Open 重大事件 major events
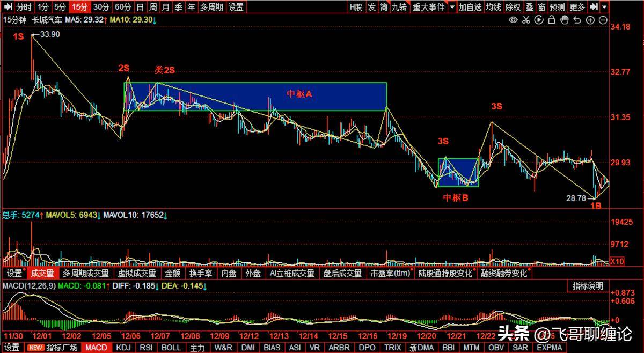Viewport: 644px width, 353px height. pyautogui.click(x=429, y=7)
